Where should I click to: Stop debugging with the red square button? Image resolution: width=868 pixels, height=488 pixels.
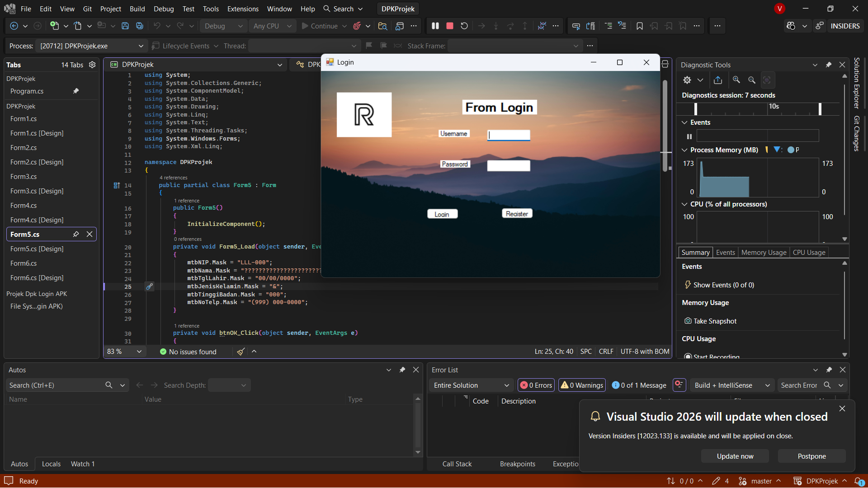tap(449, 26)
